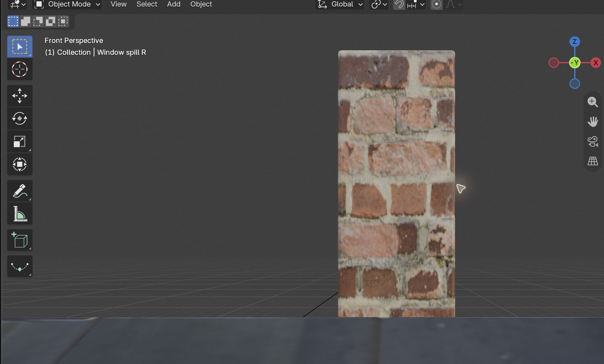Open Global transform orientation dropdown
Image resolution: width=604 pixels, height=364 pixels.
340,4
